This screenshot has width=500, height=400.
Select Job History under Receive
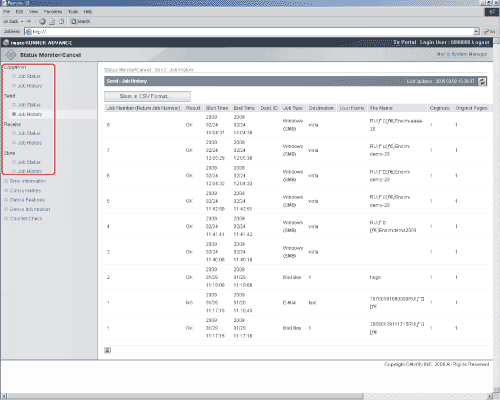click(x=29, y=143)
